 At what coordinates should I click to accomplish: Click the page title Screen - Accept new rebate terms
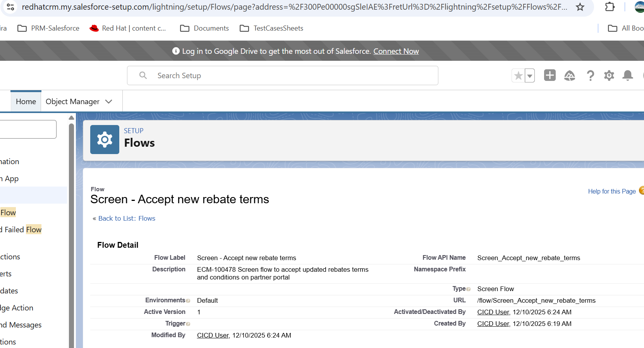coord(180,199)
